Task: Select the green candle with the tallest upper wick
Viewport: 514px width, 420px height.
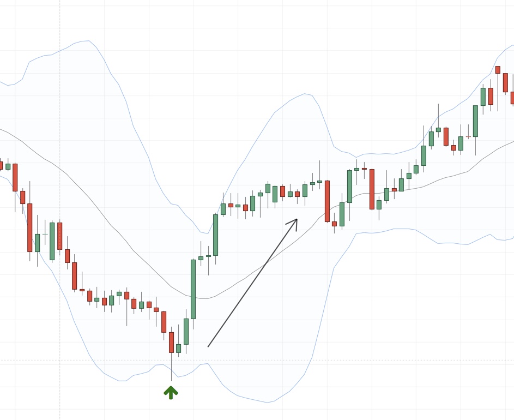Action: click(438, 129)
